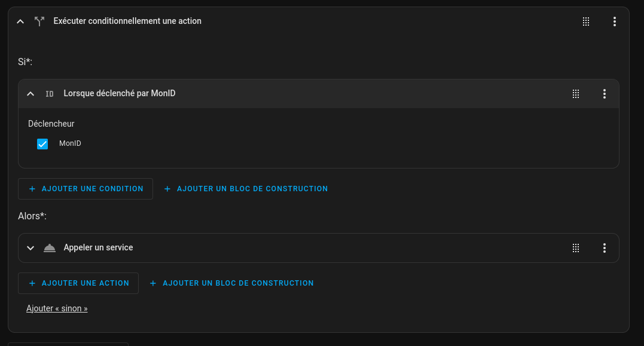Click Ajouter une action button
Screen dimensions: 644x346
point(78,283)
